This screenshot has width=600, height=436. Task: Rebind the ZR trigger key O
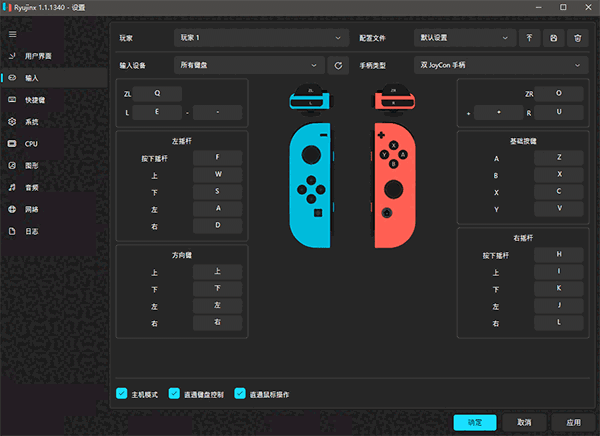559,93
